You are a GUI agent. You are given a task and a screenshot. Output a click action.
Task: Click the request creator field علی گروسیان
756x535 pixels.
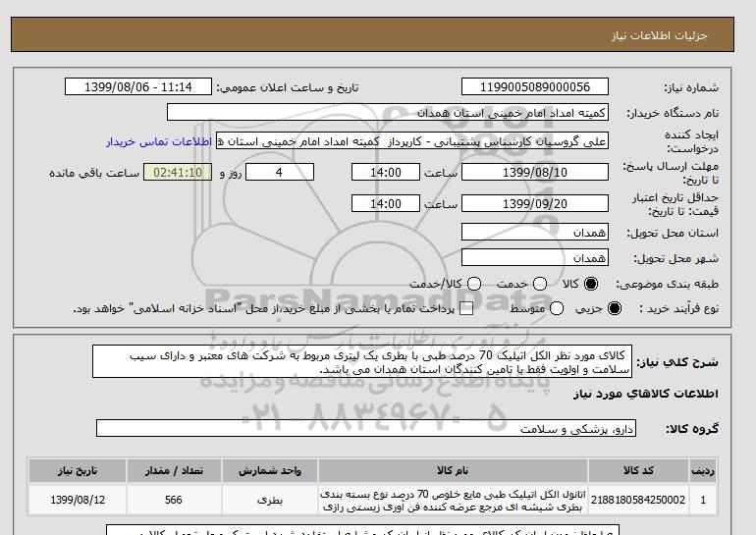point(412,141)
